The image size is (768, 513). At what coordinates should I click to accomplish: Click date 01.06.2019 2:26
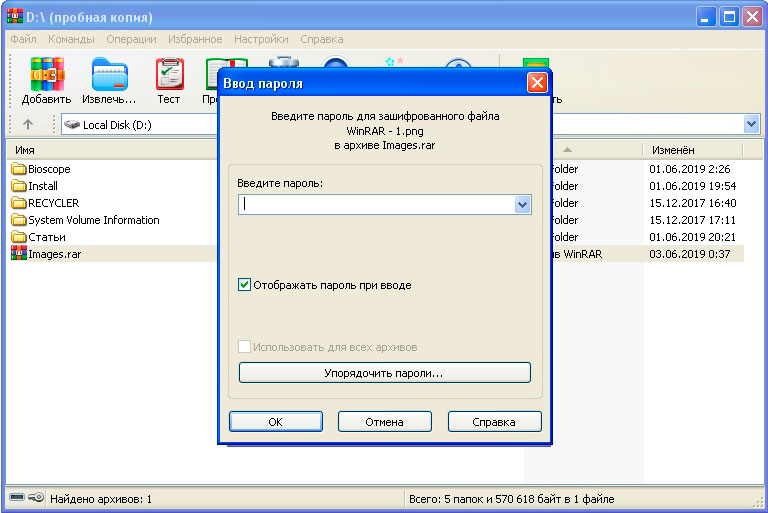click(x=690, y=169)
